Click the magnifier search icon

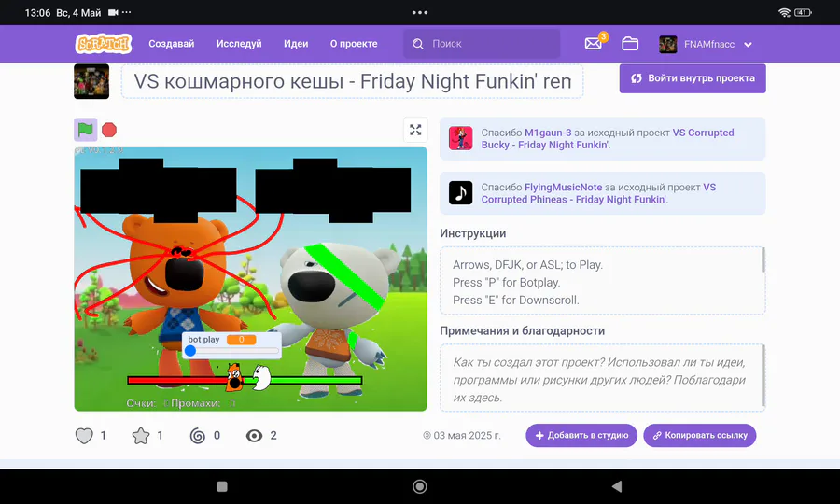click(x=418, y=44)
